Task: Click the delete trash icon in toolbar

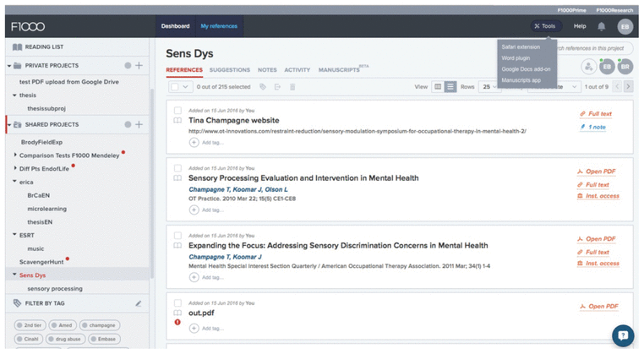Action: coord(292,86)
